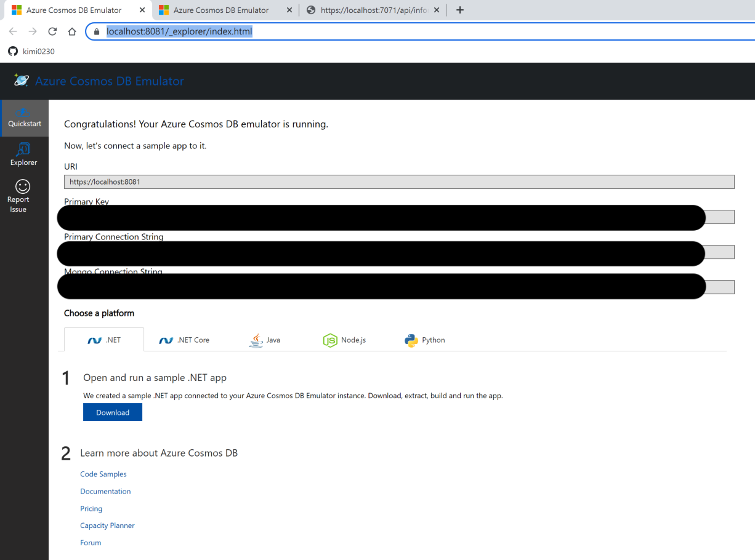View site security lock info
Screen dimensions: 755x560
tap(96, 31)
